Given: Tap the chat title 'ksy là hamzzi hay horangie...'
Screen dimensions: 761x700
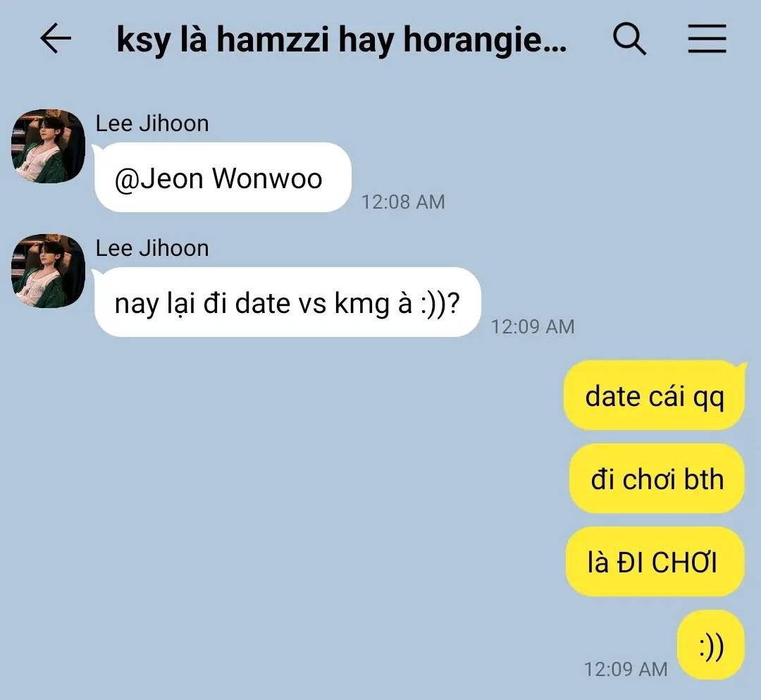Looking at the screenshot, I should 341,39.
